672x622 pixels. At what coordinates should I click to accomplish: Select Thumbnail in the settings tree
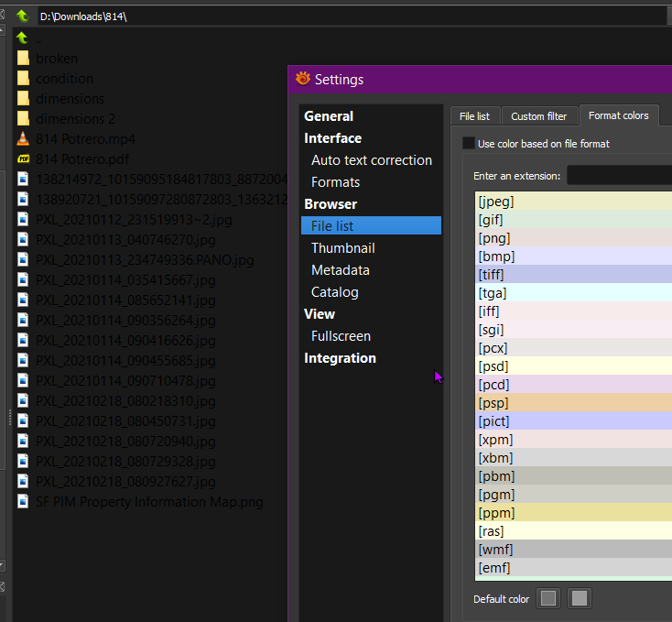(x=342, y=248)
